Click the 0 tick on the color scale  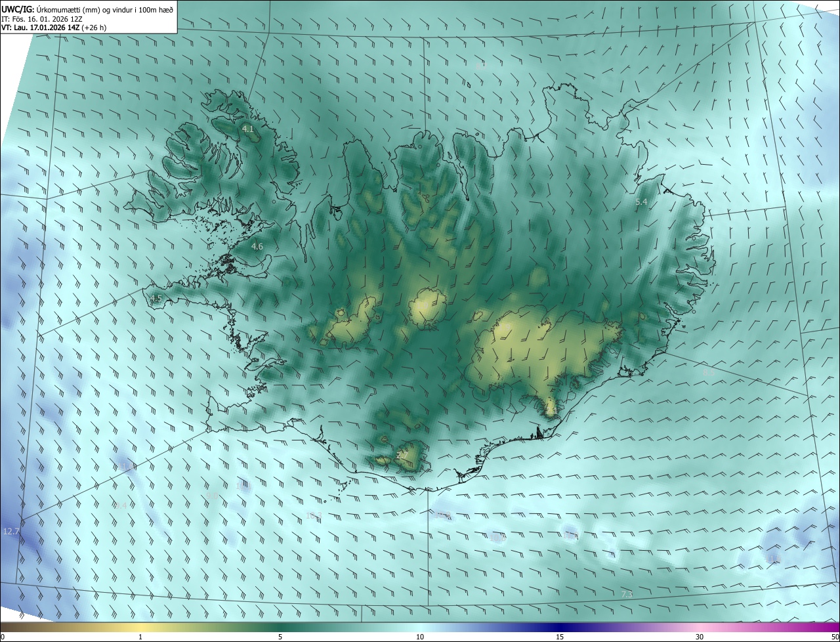pyautogui.click(x=3, y=637)
